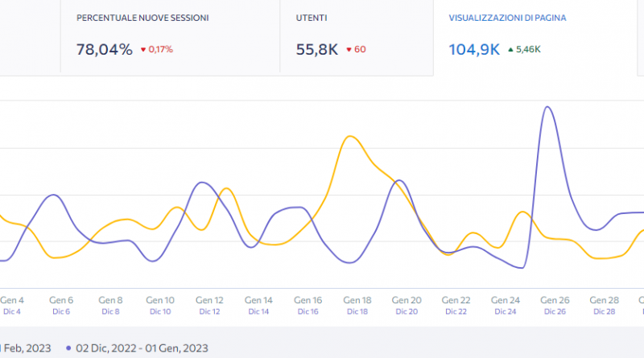The width and height of the screenshot is (644, 358).
Task: Click the red down arrow beside 0,17%
Action: [144, 50]
